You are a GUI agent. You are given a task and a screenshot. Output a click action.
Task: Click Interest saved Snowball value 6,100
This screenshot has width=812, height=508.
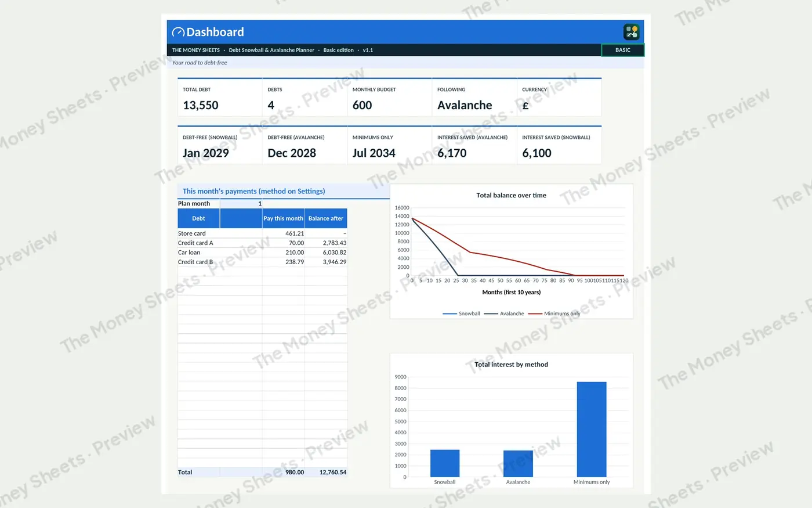point(537,153)
